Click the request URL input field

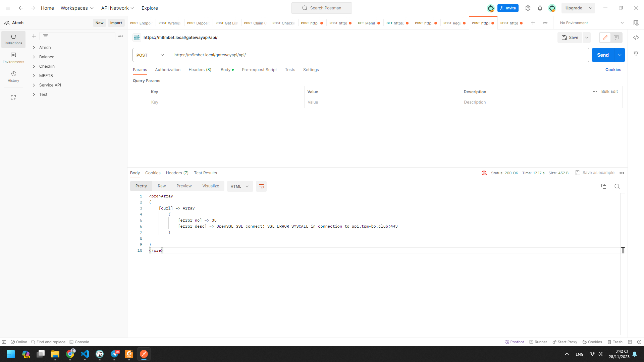coord(379,55)
